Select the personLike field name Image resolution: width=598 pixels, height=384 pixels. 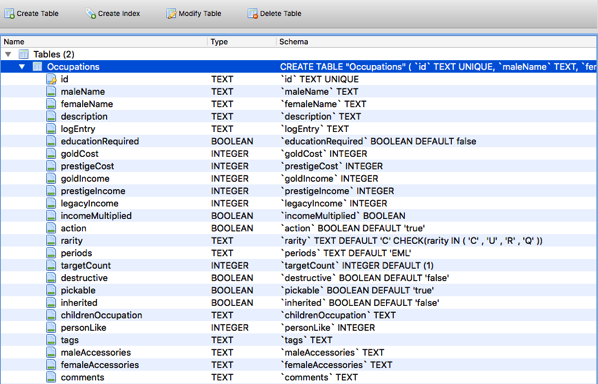click(x=84, y=328)
